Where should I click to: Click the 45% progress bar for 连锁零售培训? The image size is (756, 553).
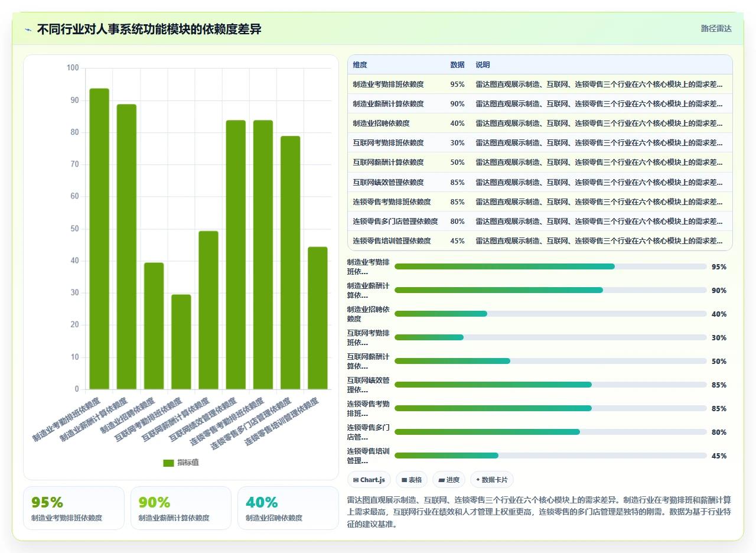point(550,456)
